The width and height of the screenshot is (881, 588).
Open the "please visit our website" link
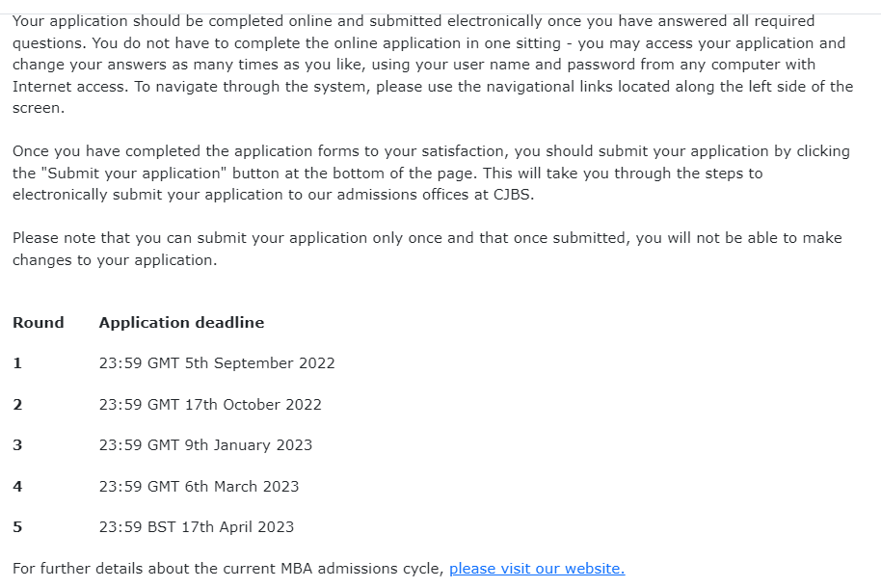536,569
